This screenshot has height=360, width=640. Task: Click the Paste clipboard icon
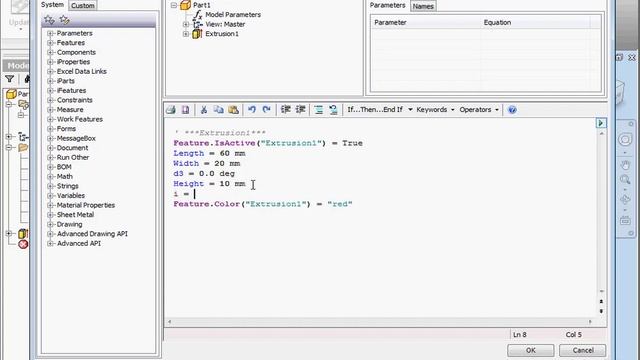(x=233, y=109)
